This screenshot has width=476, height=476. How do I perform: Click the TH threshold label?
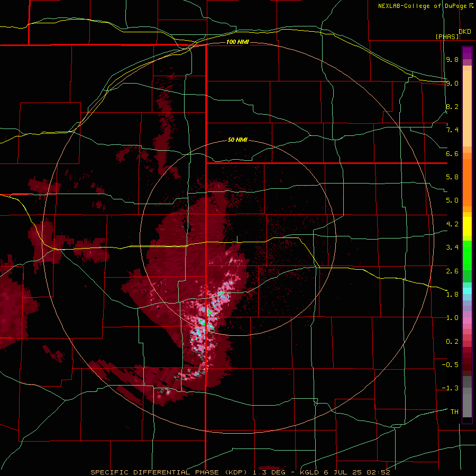454,412
